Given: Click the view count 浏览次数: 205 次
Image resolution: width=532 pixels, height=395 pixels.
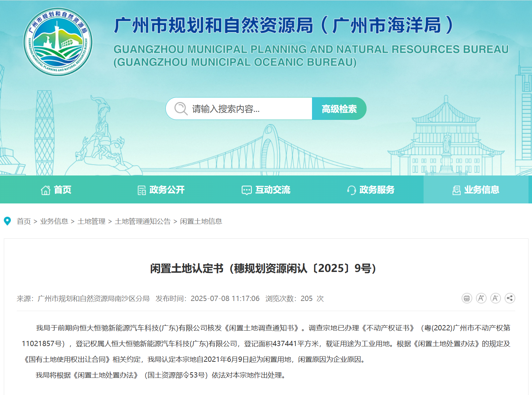Looking at the screenshot, I should point(295,299).
